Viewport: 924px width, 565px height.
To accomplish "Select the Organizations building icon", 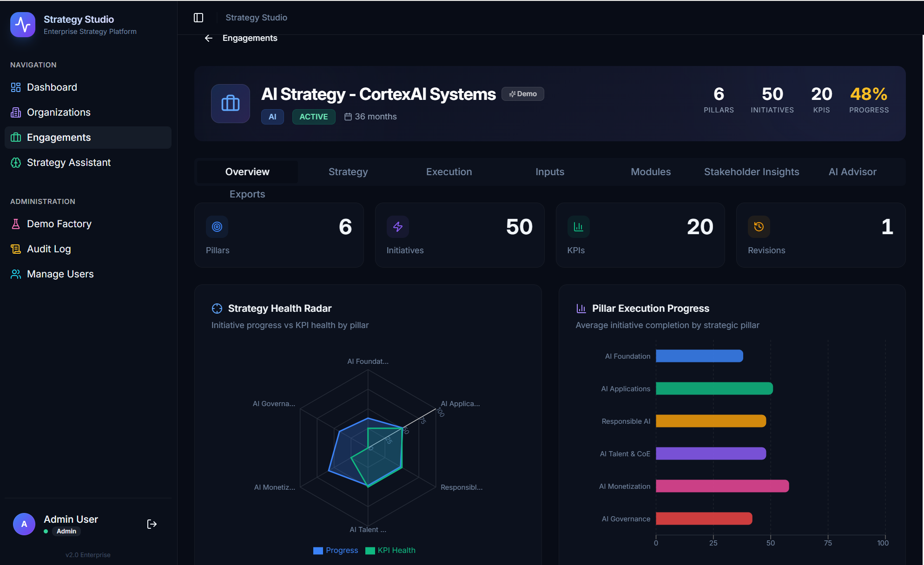I will point(16,112).
